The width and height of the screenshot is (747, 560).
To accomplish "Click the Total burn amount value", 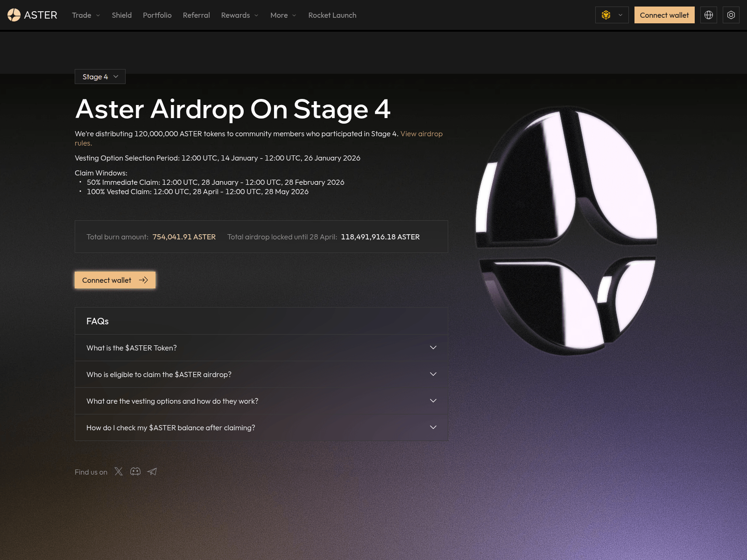I will [x=184, y=237].
